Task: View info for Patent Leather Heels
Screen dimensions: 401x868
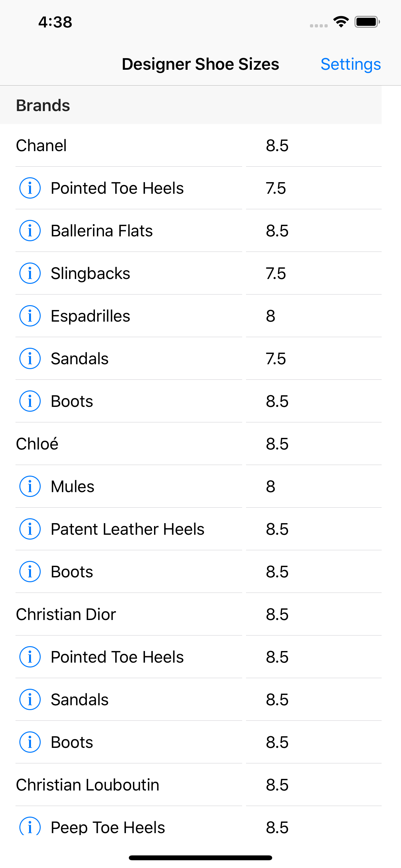Action: (30, 529)
